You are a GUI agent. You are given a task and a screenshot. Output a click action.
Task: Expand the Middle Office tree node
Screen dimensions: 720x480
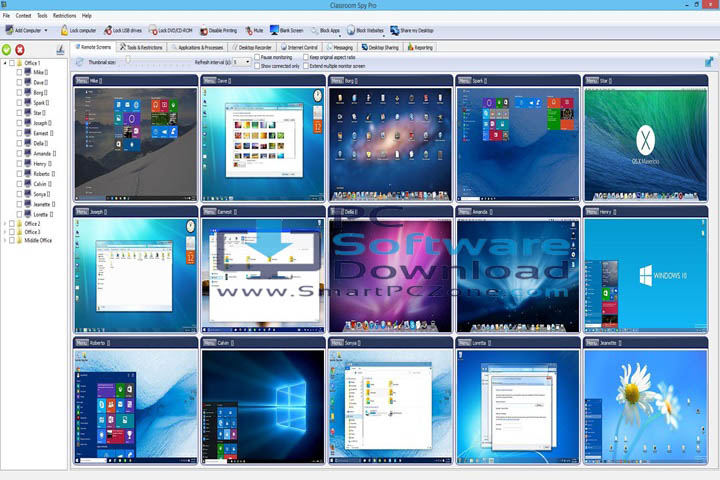pos(5,240)
